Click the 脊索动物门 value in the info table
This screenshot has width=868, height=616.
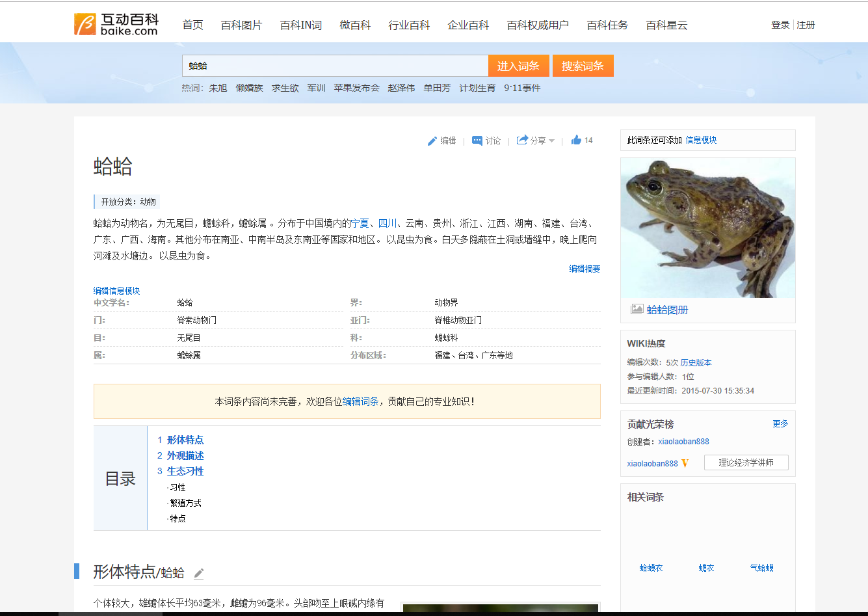pyautogui.click(x=197, y=320)
